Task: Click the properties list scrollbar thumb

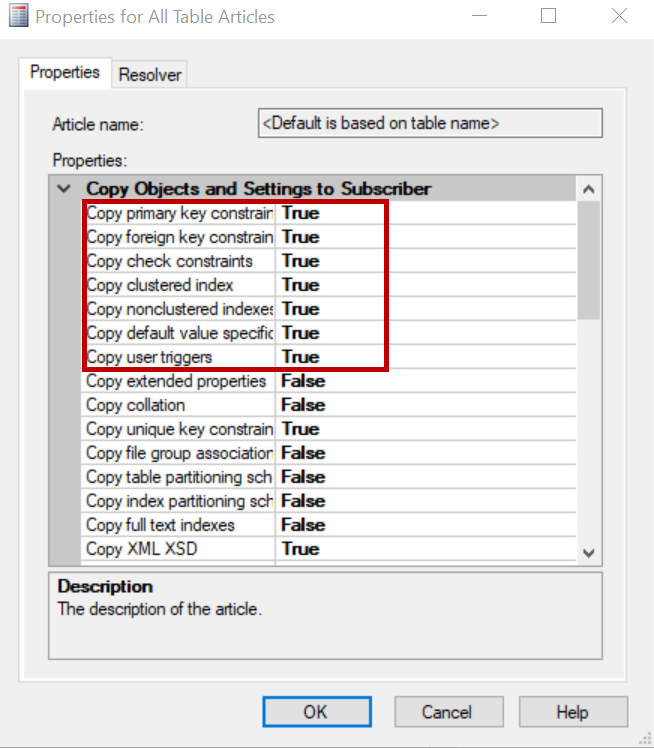Action: (x=589, y=260)
